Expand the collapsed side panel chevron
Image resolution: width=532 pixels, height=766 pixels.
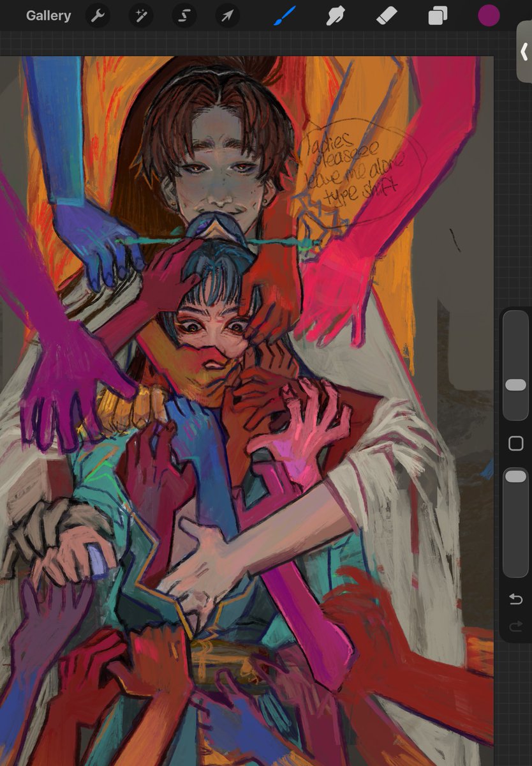[x=524, y=52]
